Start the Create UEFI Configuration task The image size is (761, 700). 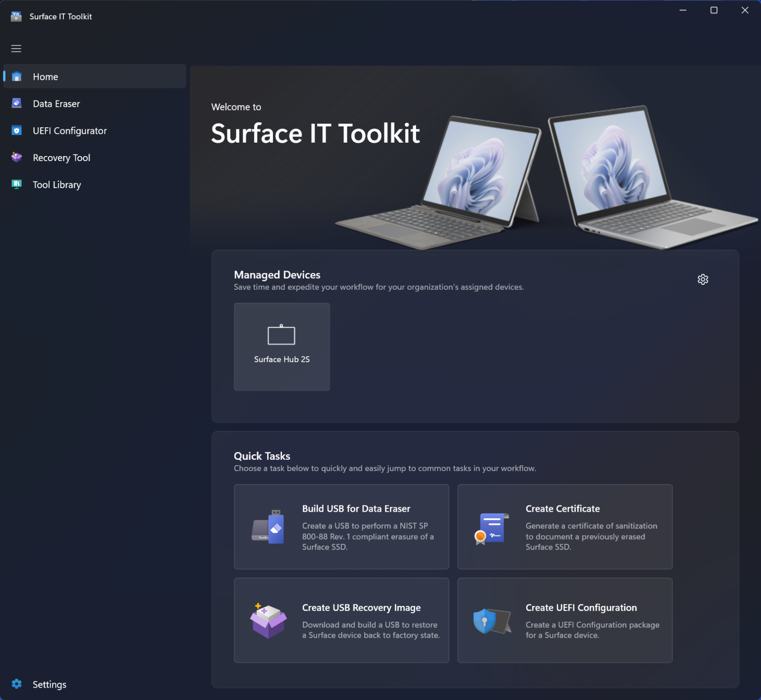(564, 620)
